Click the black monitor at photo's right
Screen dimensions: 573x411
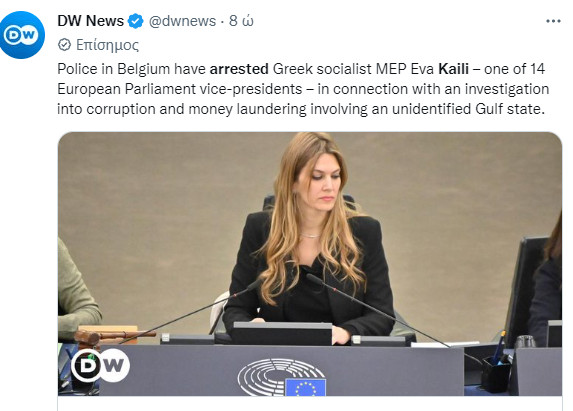click(526, 290)
